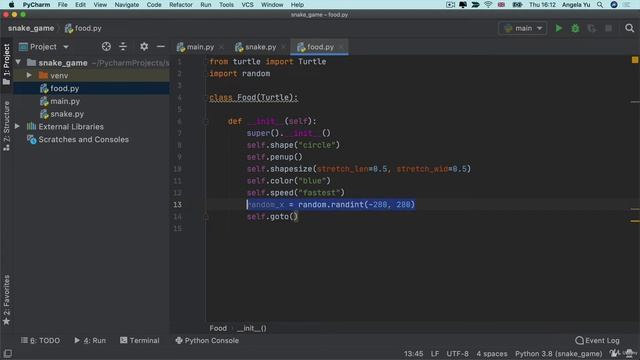
Task: Click battery icon in menu bar
Action: (517, 5)
